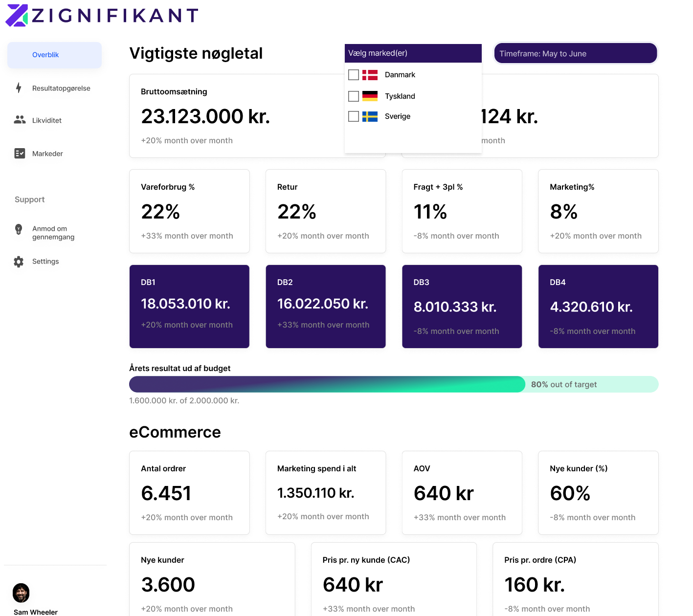Select the Resultatopgørelse lightning icon
This screenshot has height=616, width=693.
[19, 88]
